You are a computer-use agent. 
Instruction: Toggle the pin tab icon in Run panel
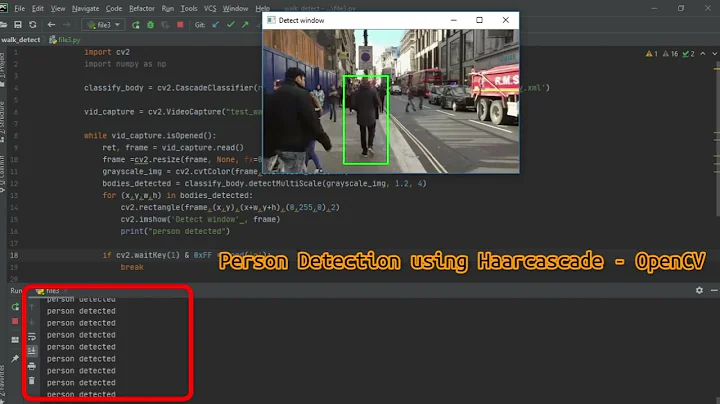tap(15, 358)
